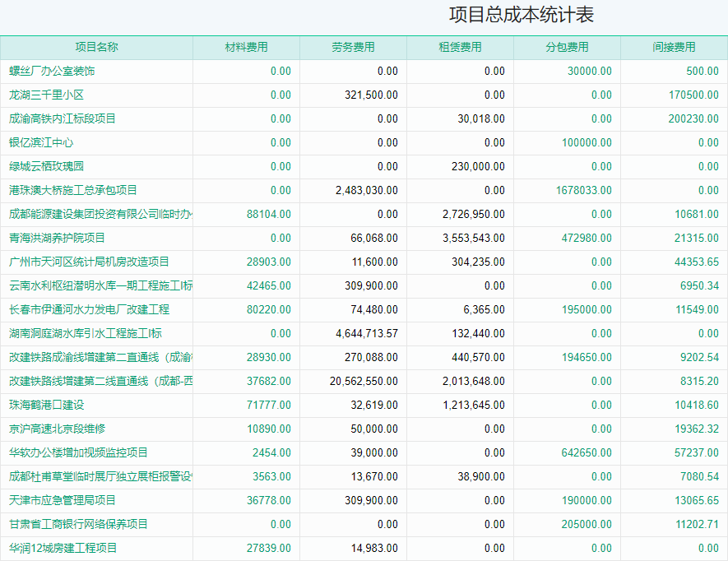Image resolution: width=728 pixels, height=561 pixels.
Task: Select material cost value 10890.00
Action: 269,429
